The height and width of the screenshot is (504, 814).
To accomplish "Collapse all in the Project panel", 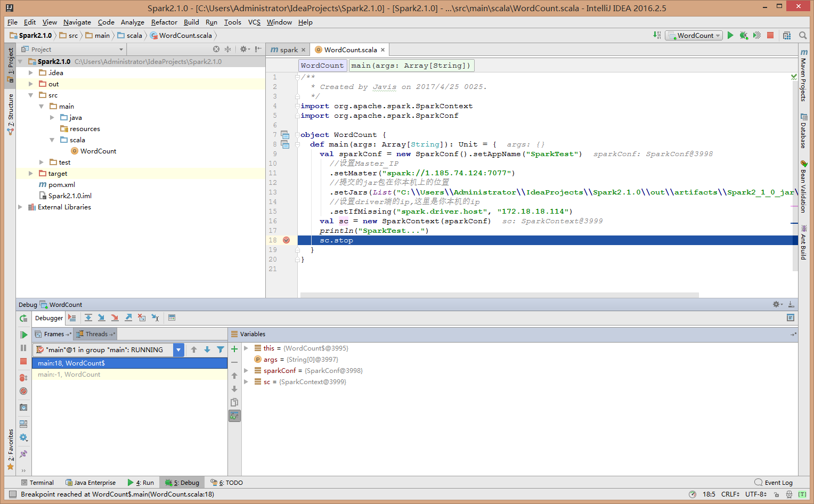I will point(227,49).
